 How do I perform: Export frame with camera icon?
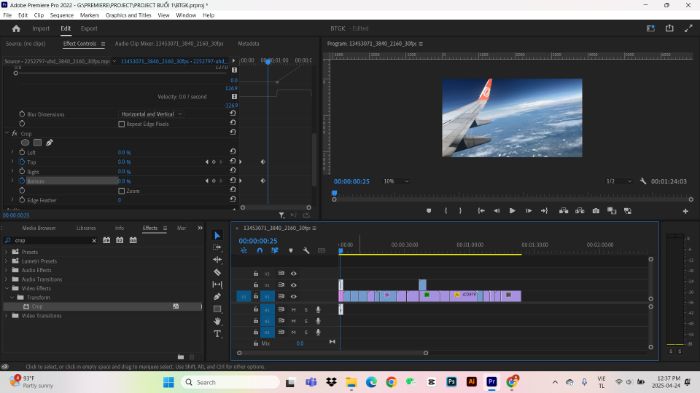596,211
